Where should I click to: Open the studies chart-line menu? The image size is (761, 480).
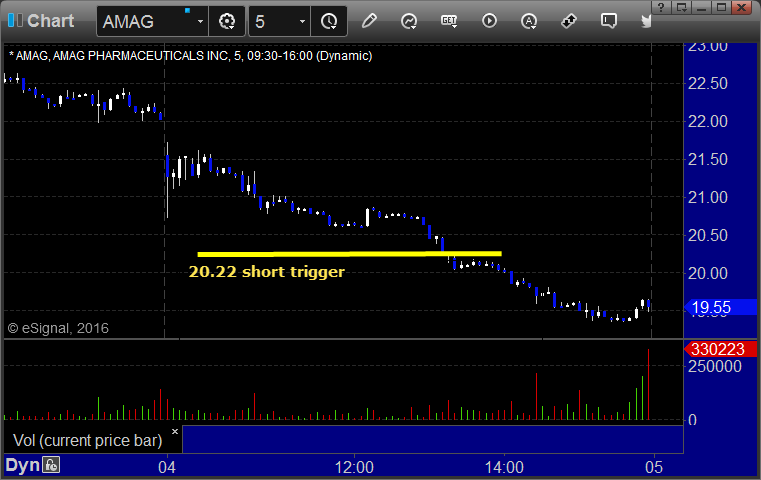[x=409, y=21]
